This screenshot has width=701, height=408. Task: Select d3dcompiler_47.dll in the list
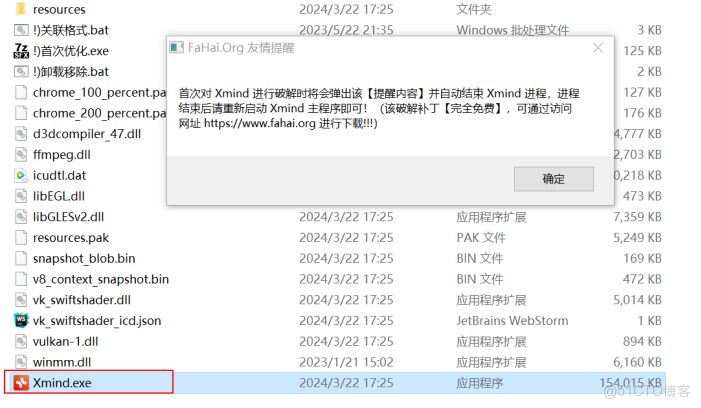87,134
